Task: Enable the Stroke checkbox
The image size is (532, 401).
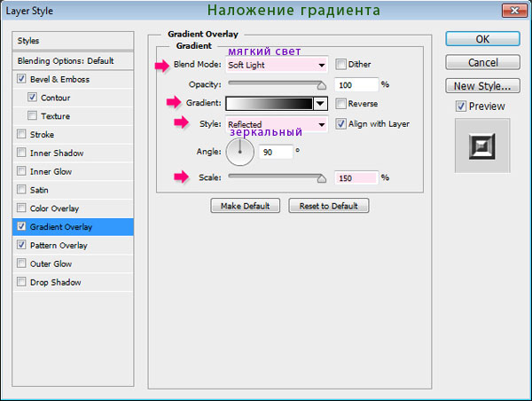Action: [21, 134]
